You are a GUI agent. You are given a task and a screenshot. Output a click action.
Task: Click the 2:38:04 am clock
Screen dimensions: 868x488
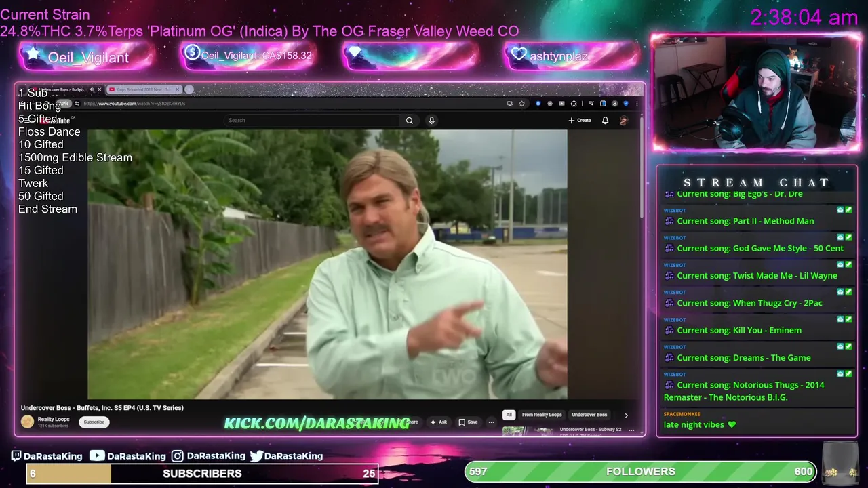[804, 18]
